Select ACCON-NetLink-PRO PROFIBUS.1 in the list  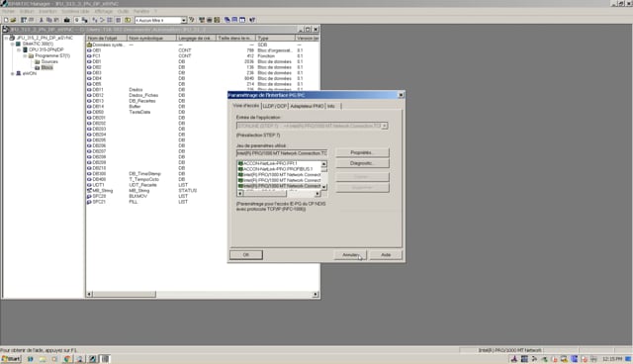[279, 169]
